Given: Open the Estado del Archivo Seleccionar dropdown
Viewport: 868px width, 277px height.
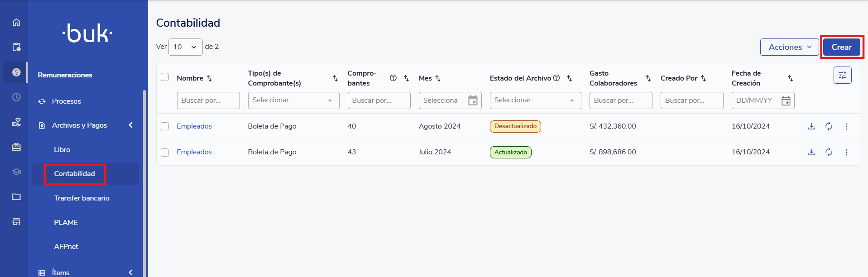Looking at the screenshot, I should coord(535,100).
